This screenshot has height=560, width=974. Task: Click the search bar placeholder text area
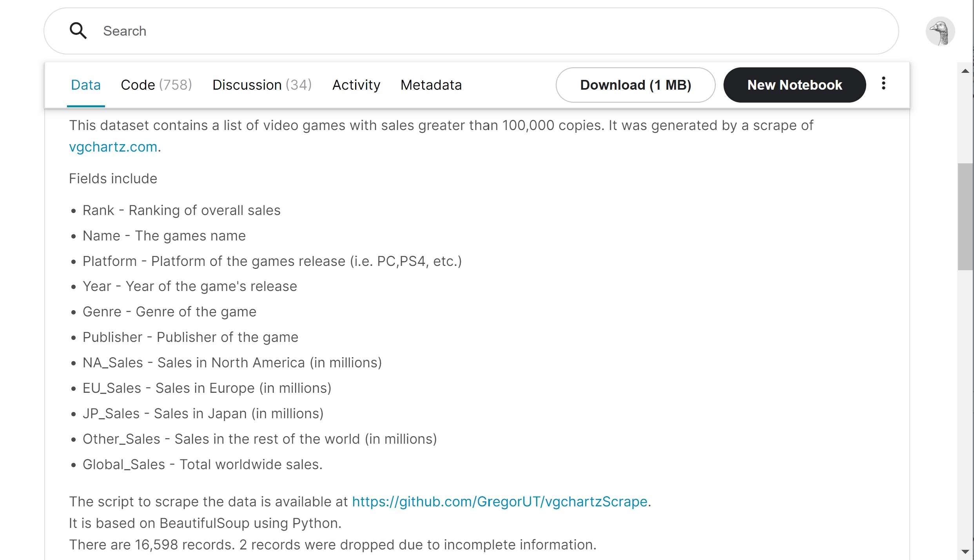pyautogui.click(x=125, y=31)
